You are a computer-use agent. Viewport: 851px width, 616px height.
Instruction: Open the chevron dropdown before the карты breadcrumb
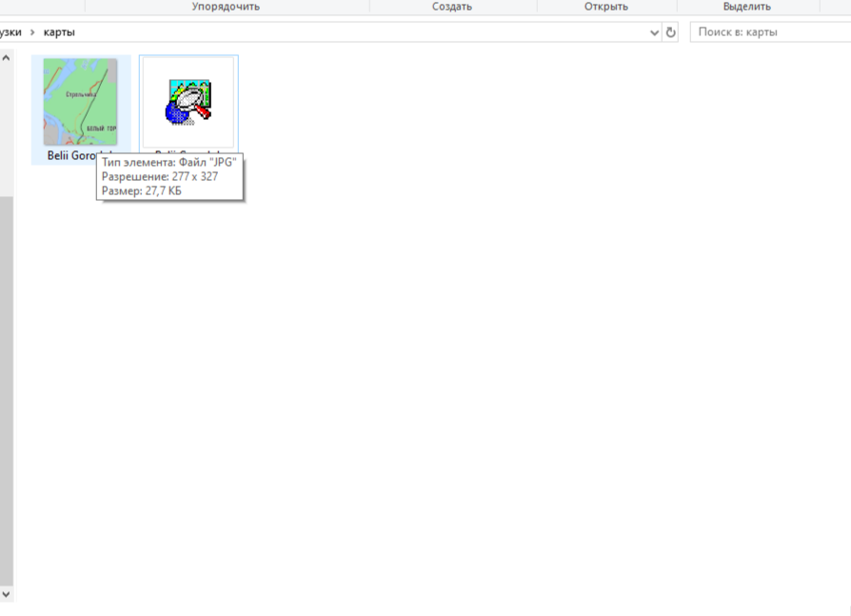[32, 32]
